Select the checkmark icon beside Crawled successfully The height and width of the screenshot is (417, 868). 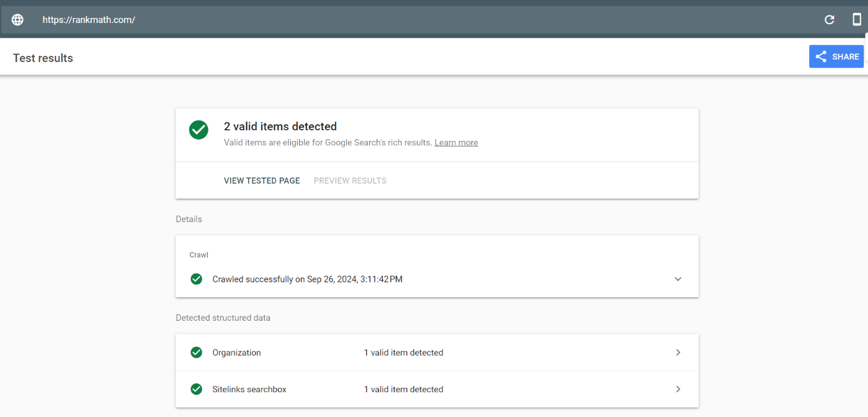pyautogui.click(x=197, y=279)
